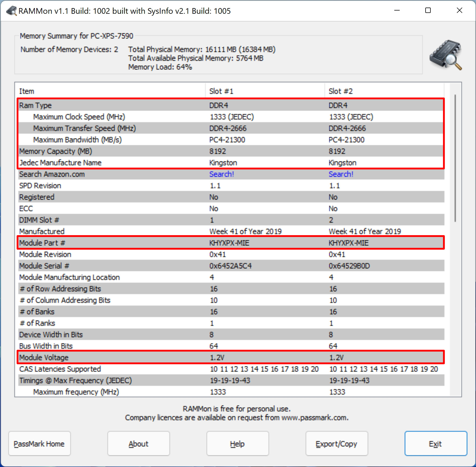Select the Slot #1 column header
476x467 pixels.
coord(265,91)
